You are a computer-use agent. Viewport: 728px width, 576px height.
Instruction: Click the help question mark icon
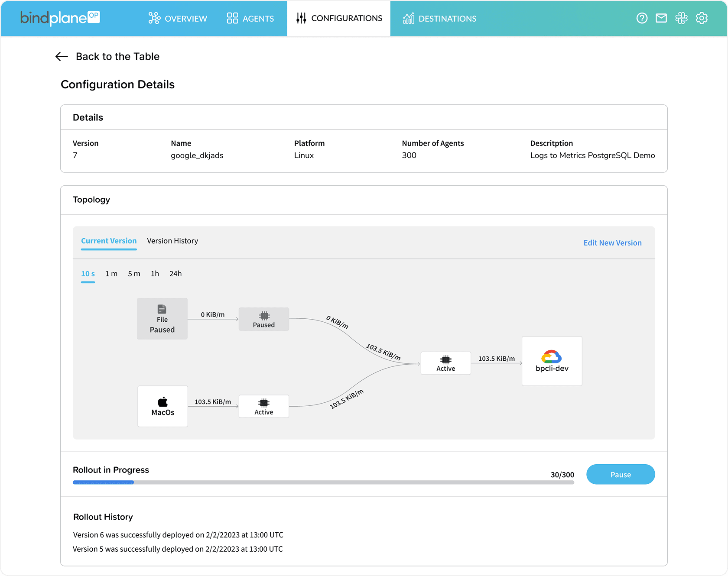coord(642,18)
